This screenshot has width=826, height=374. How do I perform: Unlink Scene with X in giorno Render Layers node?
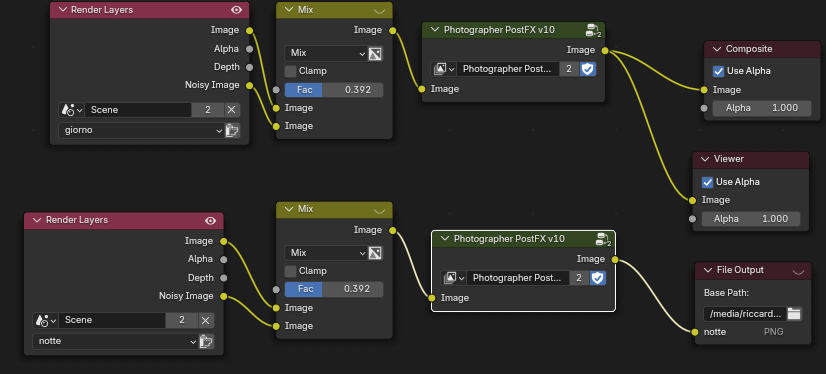click(231, 110)
